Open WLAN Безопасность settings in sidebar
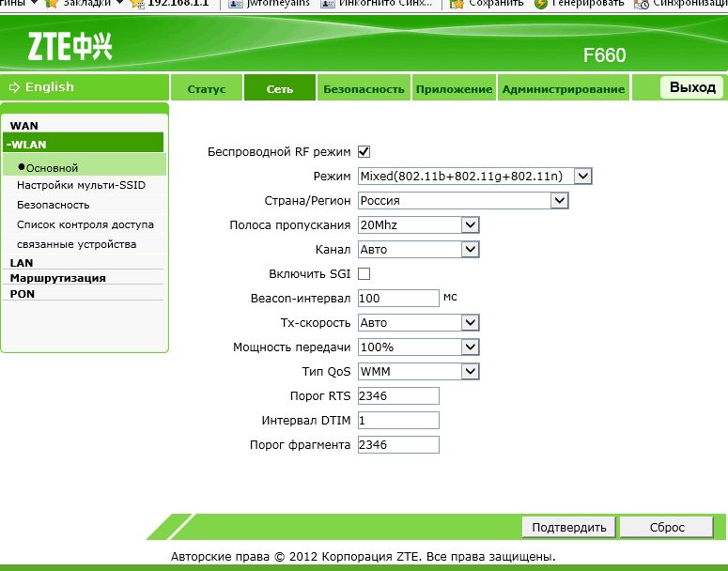This screenshot has height=571, width=728. [54, 205]
